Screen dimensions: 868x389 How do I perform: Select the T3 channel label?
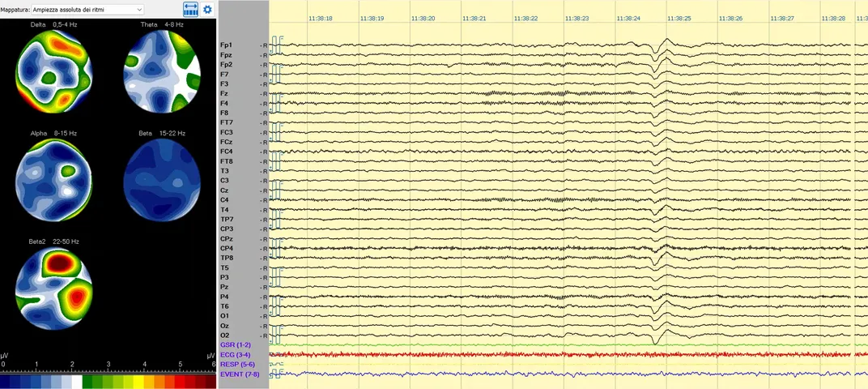(x=224, y=171)
